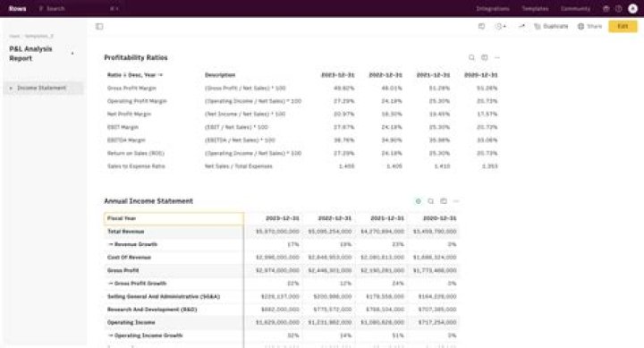Select the highlighted Fiscal Year cell
This screenshot has width=644, height=348.
[x=174, y=218]
